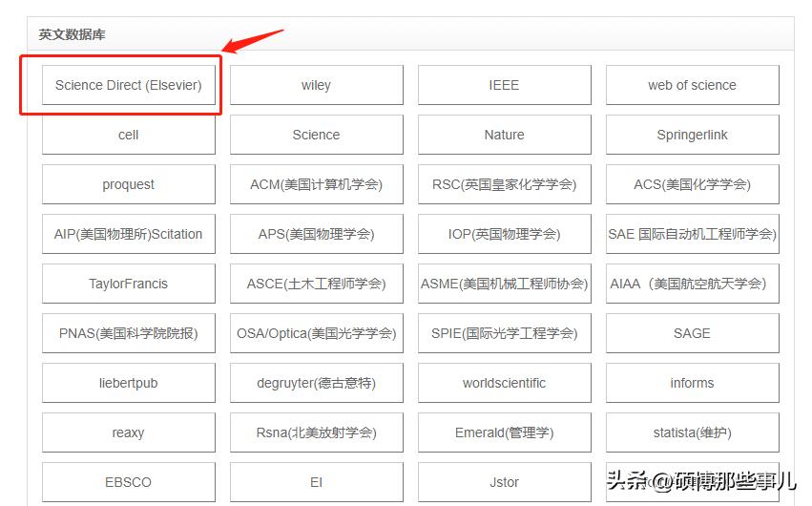This screenshot has width=812, height=506.
Task: Click the SAGE database button
Action: (693, 333)
